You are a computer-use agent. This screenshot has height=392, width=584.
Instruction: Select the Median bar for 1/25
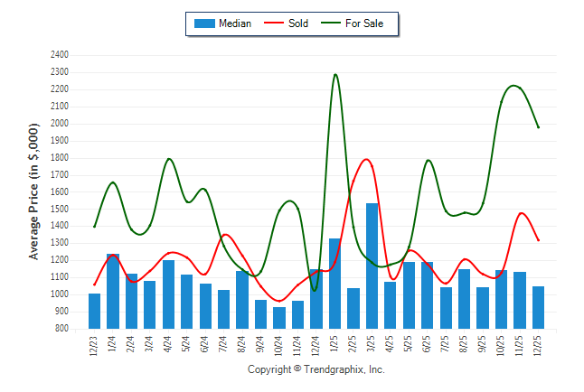335,284
